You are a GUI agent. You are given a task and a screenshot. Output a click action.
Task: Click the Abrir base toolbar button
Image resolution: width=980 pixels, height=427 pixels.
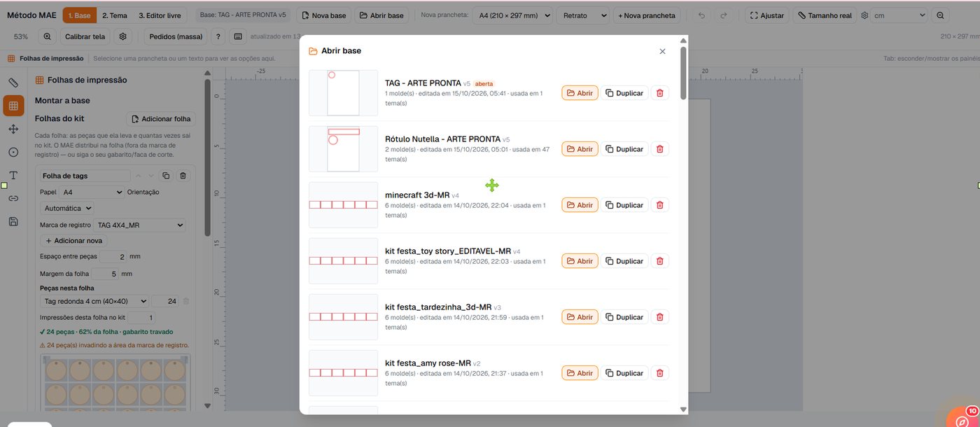[x=381, y=15]
